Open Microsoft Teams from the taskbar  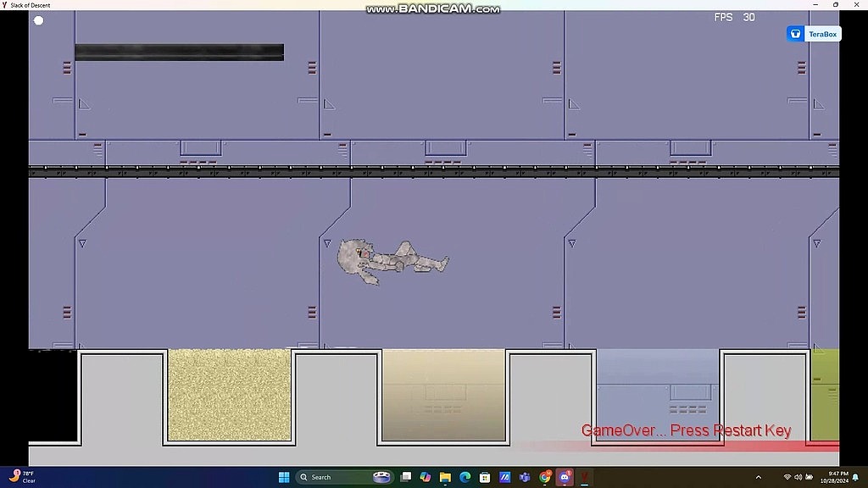pyautogui.click(x=525, y=477)
